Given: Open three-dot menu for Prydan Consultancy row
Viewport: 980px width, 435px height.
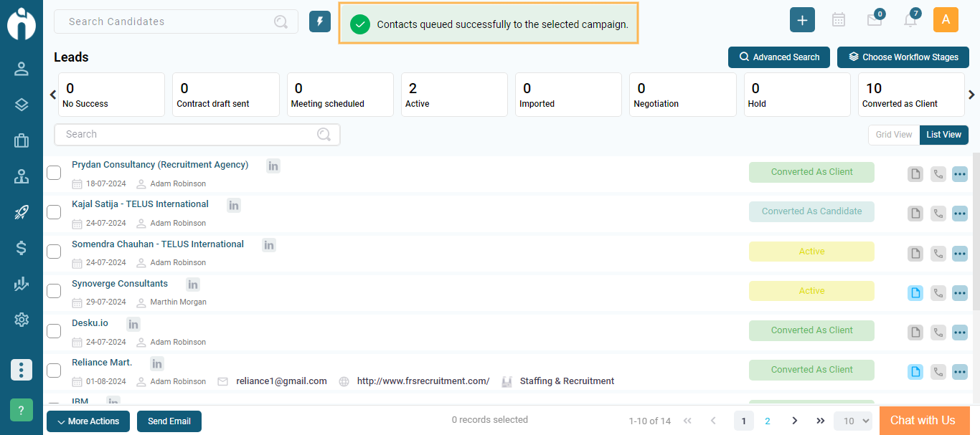Looking at the screenshot, I should pyautogui.click(x=960, y=174).
